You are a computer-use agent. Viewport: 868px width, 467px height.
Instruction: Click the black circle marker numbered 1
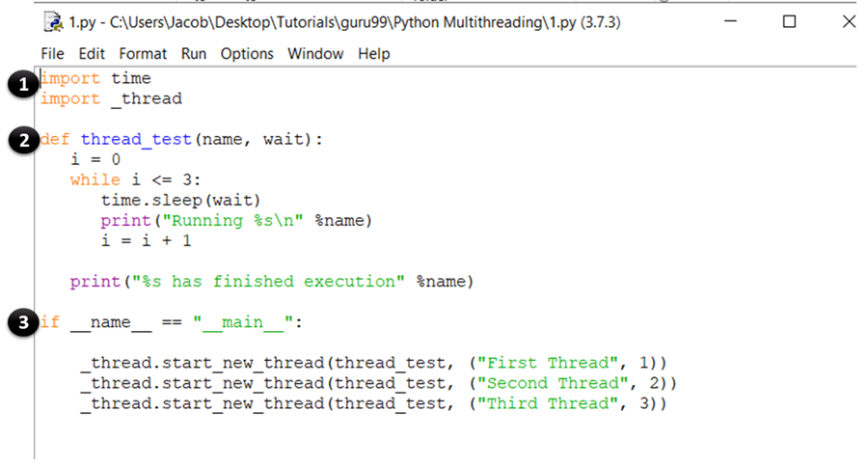point(20,85)
